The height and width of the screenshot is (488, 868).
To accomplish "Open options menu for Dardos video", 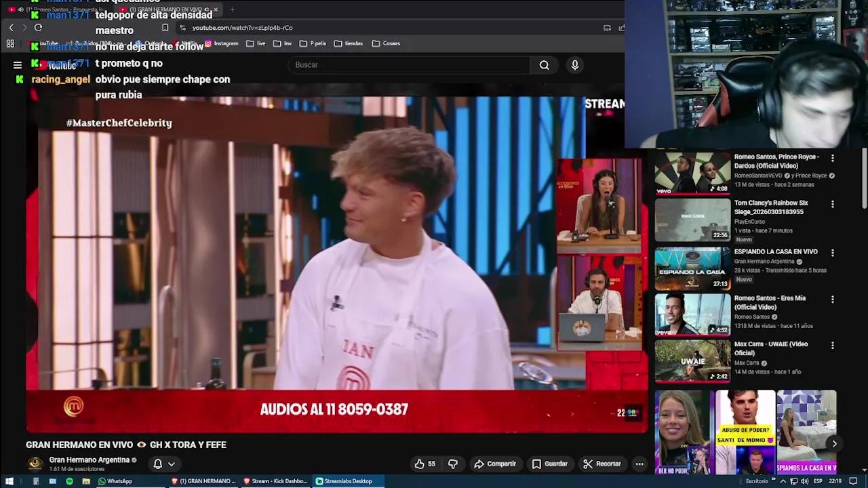I will [833, 158].
